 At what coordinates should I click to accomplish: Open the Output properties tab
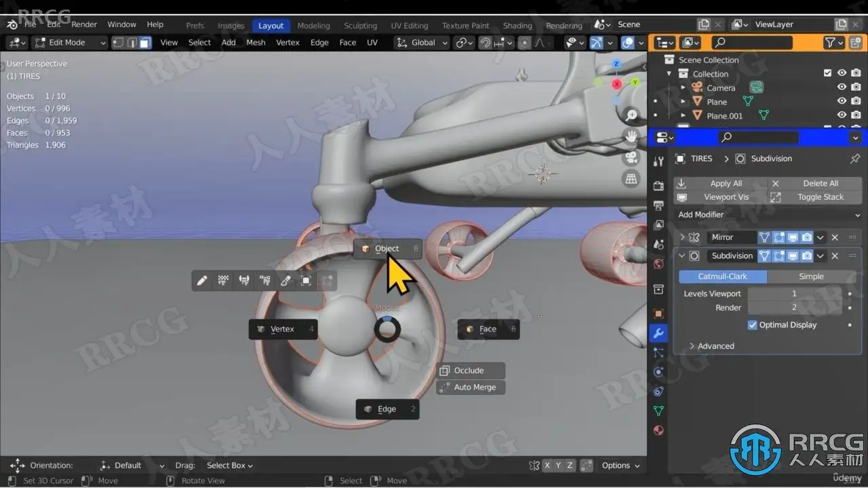[658, 205]
